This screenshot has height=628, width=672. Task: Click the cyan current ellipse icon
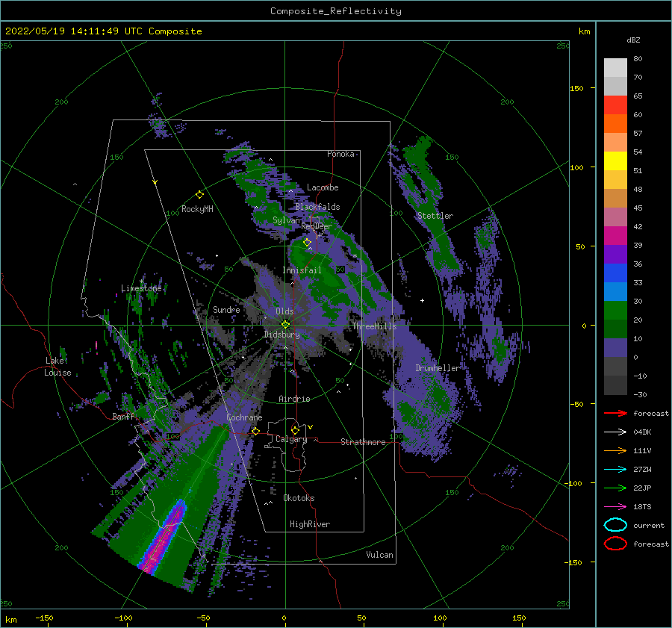(615, 525)
